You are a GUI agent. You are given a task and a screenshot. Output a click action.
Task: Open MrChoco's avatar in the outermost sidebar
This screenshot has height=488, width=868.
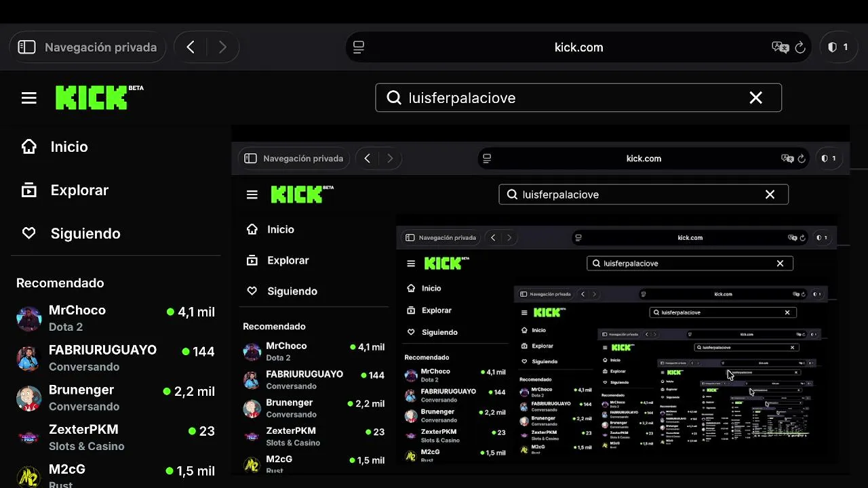(29, 319)
